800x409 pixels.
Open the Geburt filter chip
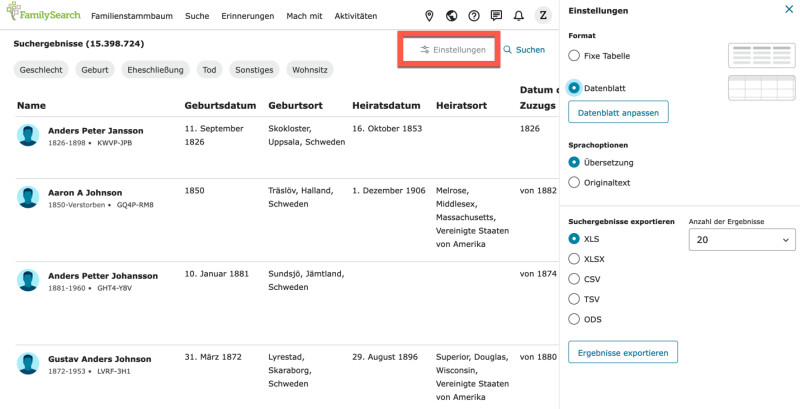pos(95,70)
